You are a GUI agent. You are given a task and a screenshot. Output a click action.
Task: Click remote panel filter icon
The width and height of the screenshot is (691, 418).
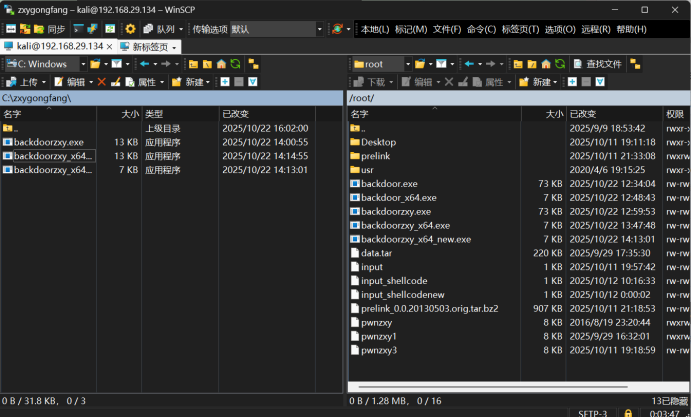(441, 64)
